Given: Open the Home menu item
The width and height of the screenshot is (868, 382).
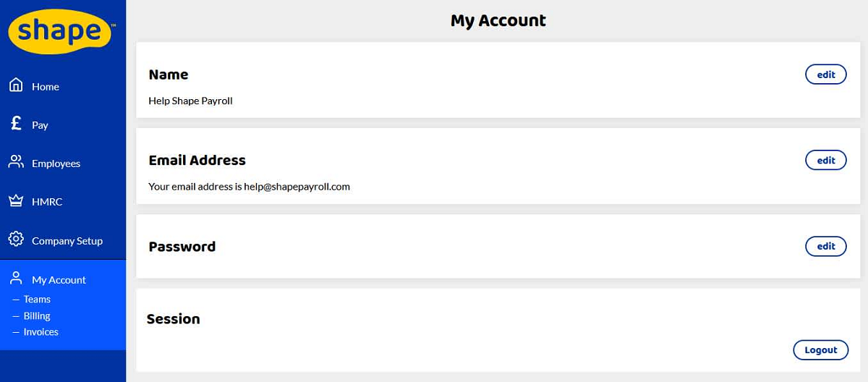Looking at the screenshot, I should click(46, 87).
